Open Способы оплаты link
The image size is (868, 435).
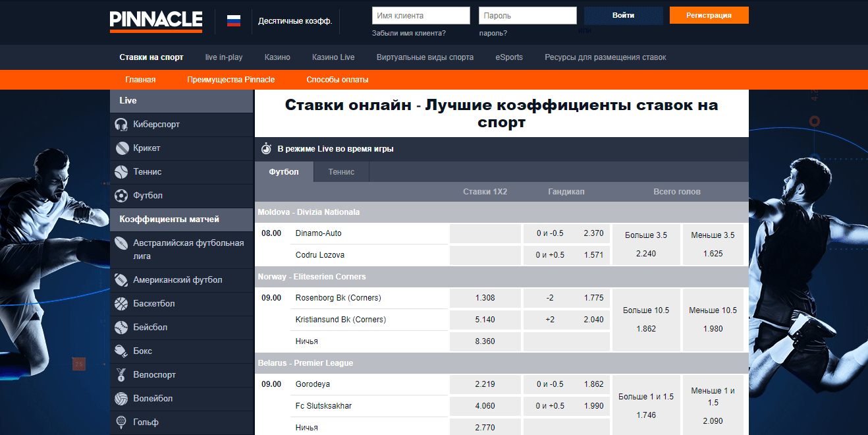tap(337, 80)
